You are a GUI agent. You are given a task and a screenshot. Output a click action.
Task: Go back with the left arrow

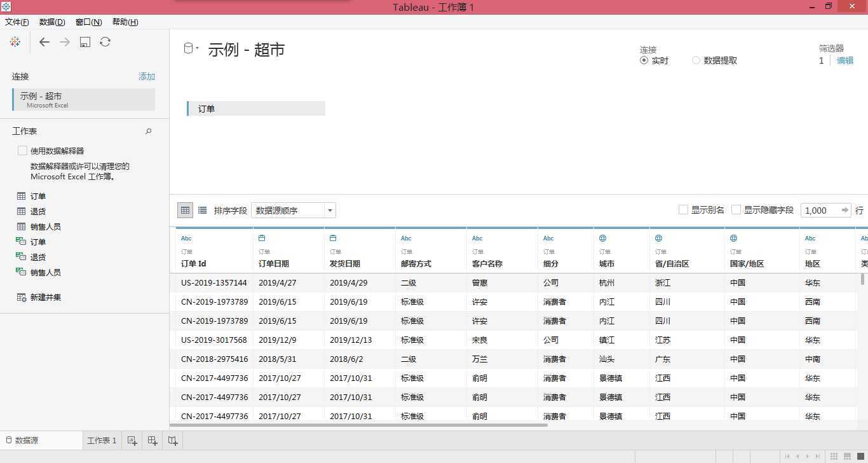click(44, 42)
